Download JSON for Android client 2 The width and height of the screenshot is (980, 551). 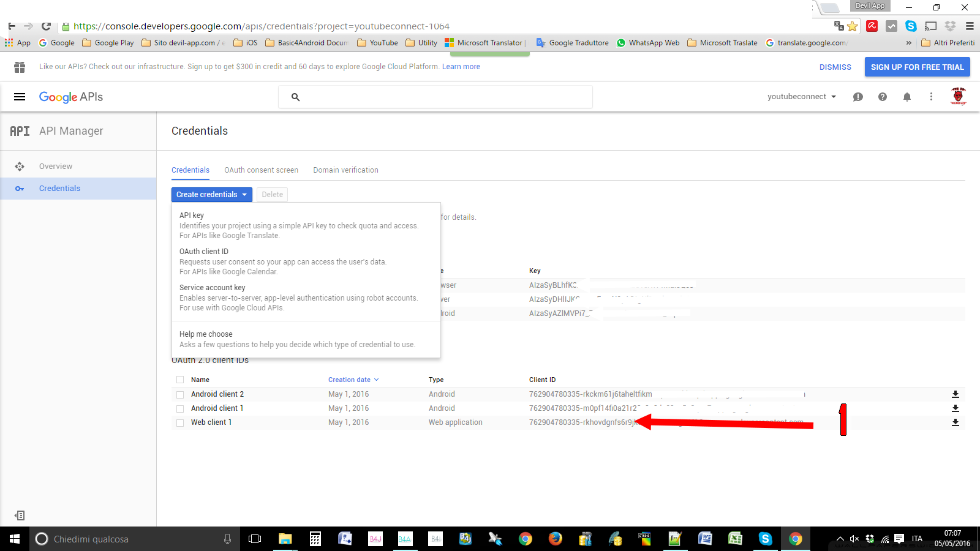[x=955, y=394]
